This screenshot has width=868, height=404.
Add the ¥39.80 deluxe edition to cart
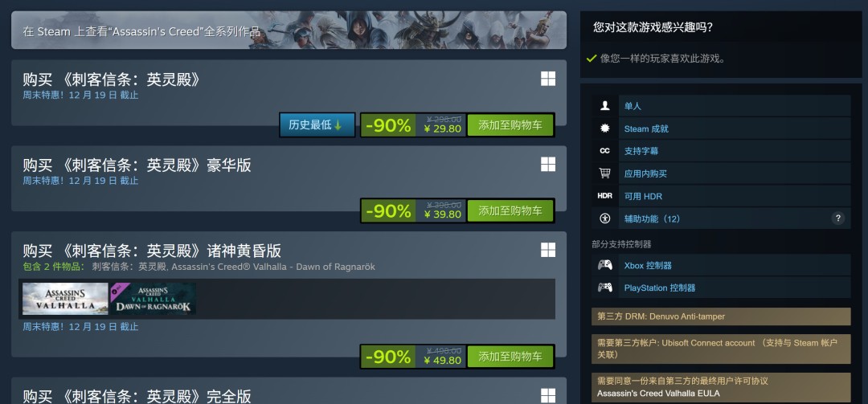[x=510, y=211]
